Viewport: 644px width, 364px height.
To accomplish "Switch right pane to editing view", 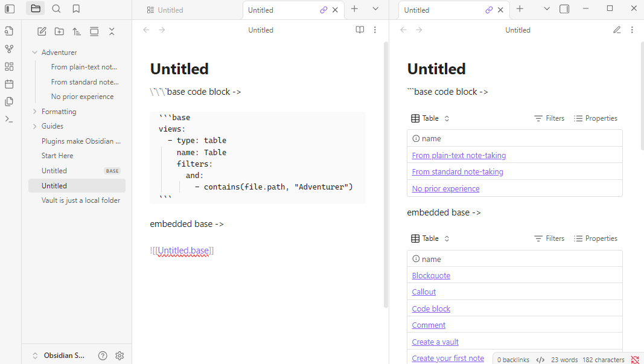I will [617, 30].
